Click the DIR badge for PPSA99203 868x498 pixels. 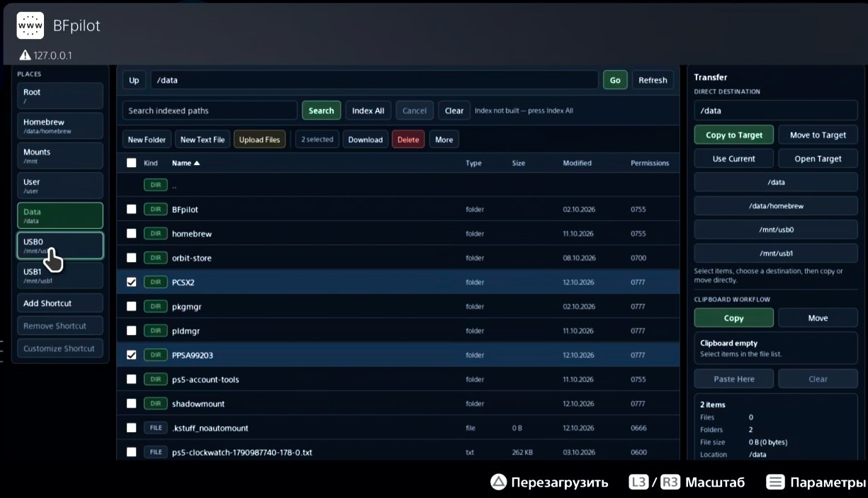[155, 355]
